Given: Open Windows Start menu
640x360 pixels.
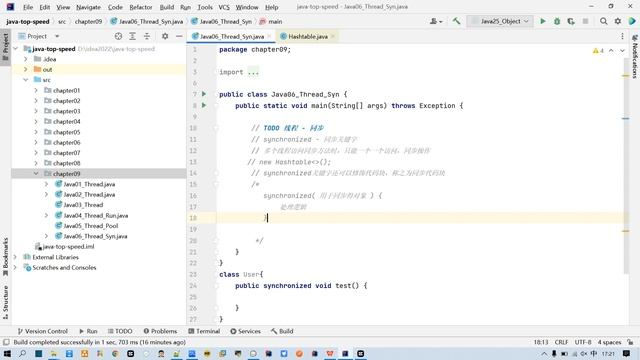Looking at the screenshot, I should (7, 353).
